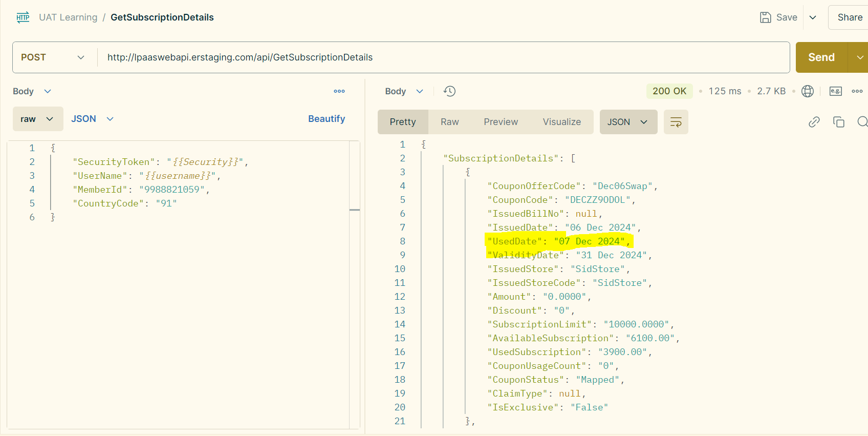The width and height of the screenshot is (868, 436).
Task: Switch to the Raw response tab
Action: pos(449,122)
